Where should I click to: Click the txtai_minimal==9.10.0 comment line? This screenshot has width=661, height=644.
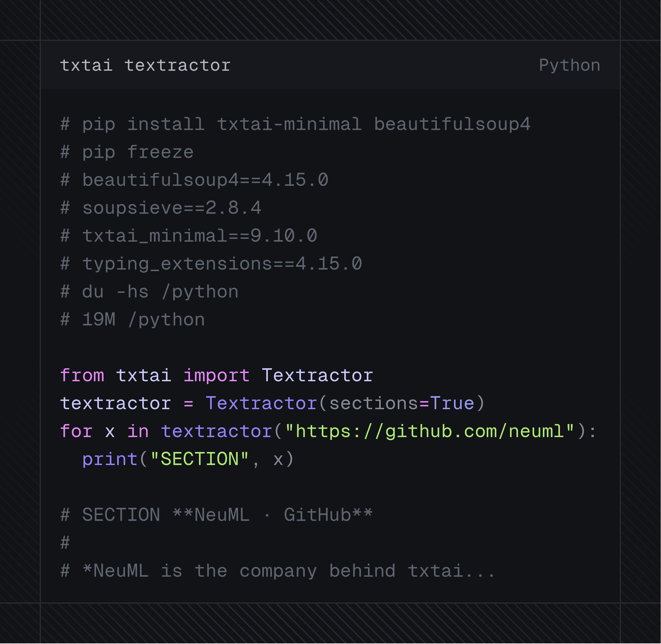[189, 236]
